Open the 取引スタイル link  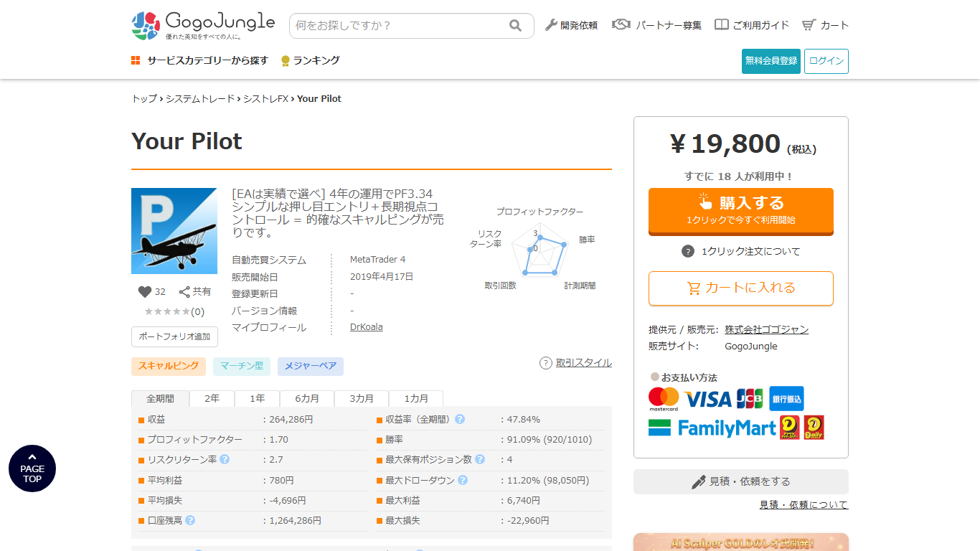584,363
